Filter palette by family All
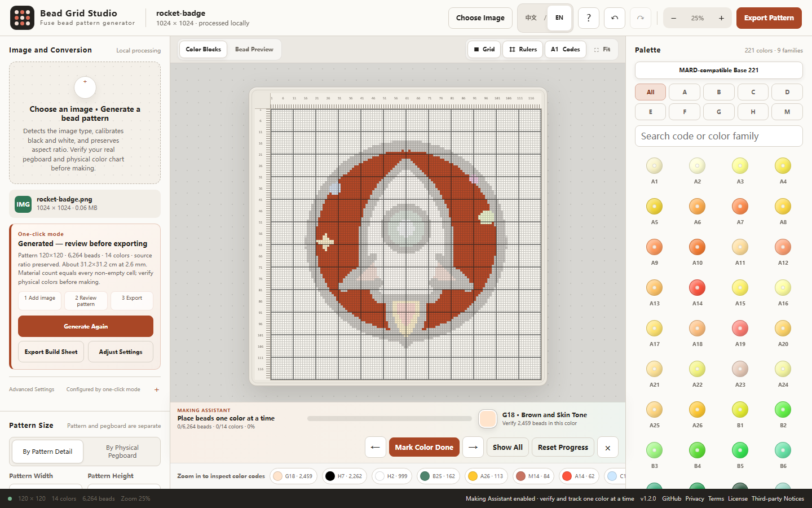 pos(651,92)
